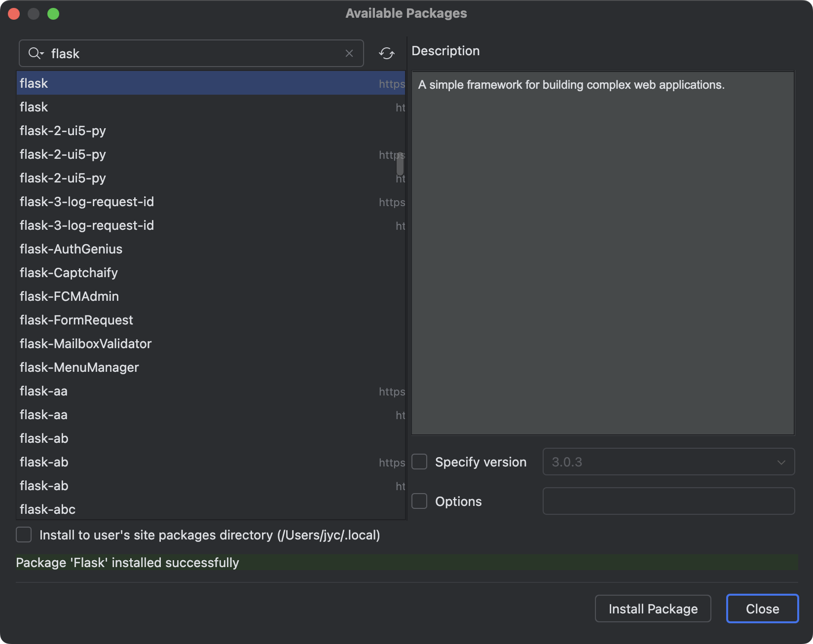Select the flask-MenuManager package

(211, 367)
